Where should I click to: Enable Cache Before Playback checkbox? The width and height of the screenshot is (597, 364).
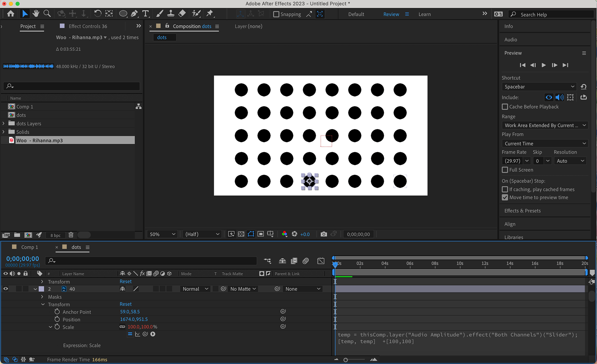click(x=505, y=107)
